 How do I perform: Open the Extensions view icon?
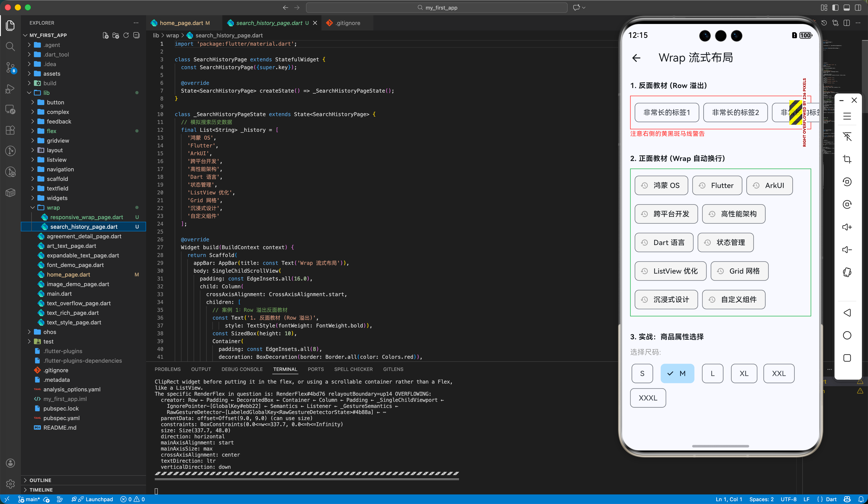[10, 130]
